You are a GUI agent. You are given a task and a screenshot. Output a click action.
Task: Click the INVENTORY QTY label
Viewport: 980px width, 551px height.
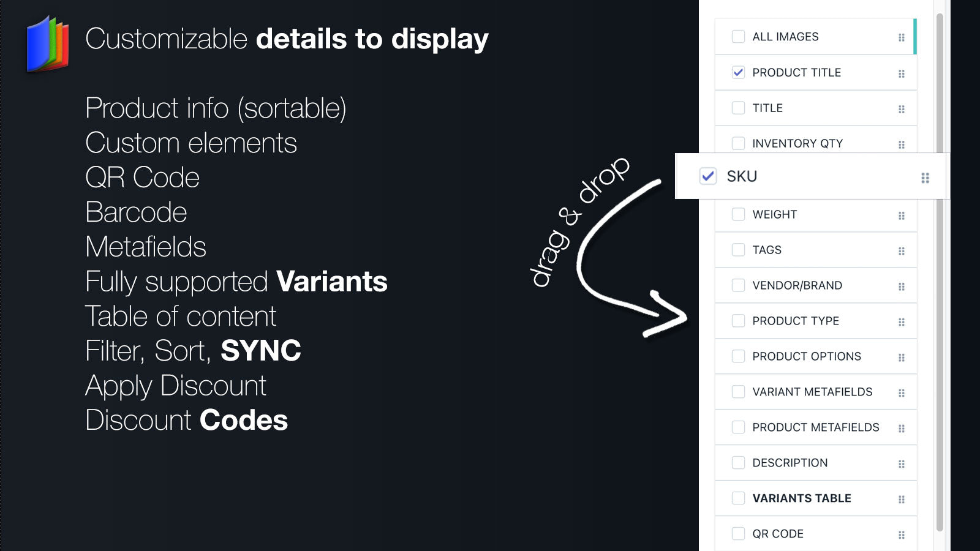pyautogui.click(x=797, y=143)
